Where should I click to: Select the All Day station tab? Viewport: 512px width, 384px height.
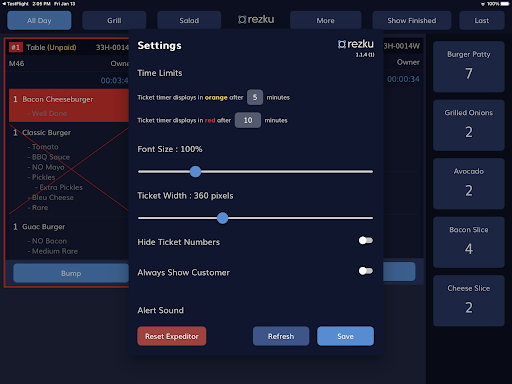click(x=39, y=21)
